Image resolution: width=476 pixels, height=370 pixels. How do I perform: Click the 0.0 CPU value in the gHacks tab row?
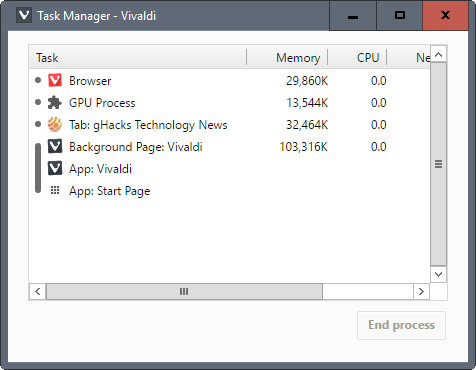click(x=379, y=125)
